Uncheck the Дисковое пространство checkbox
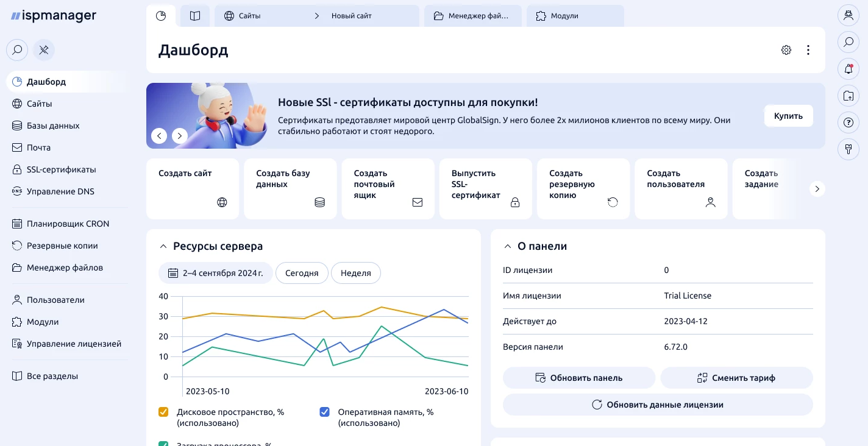 163,412
